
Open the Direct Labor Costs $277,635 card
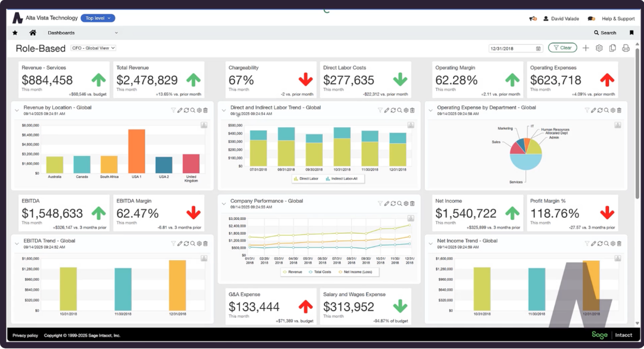(365, 80)
